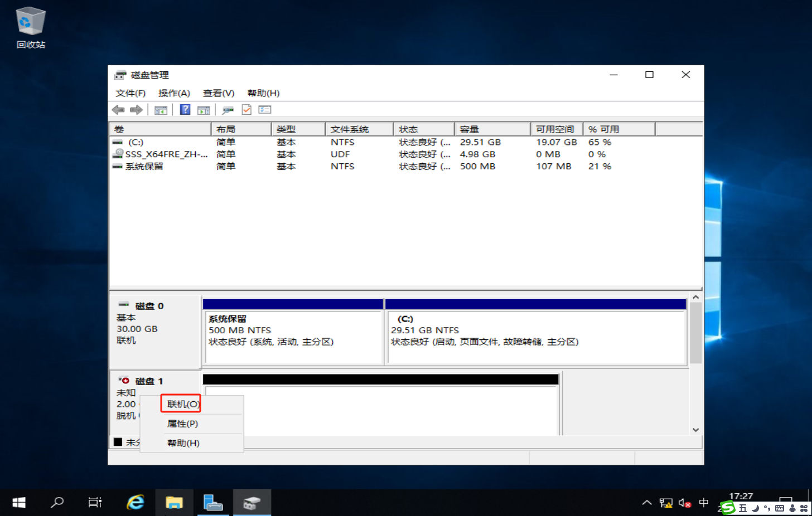Toggle the 中 input language indicator
812x516 pixels.
[704, 503]
